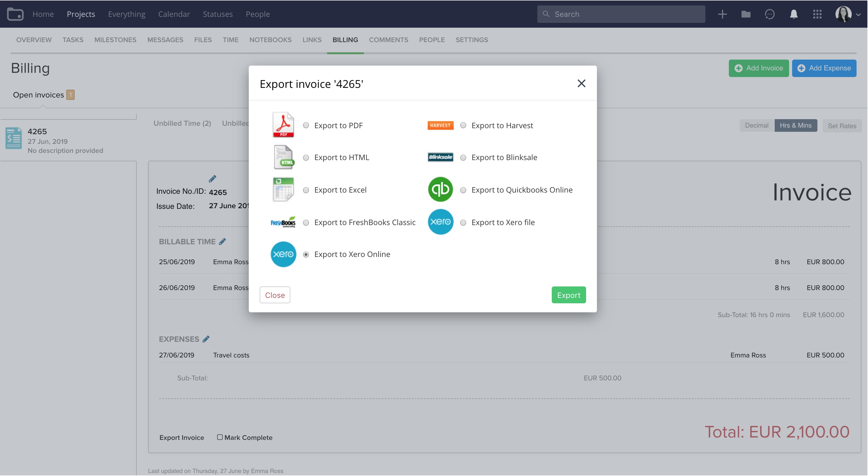
Task: Click the Close button in dialog
Action: pyautogui.click(x=275, y=295)
